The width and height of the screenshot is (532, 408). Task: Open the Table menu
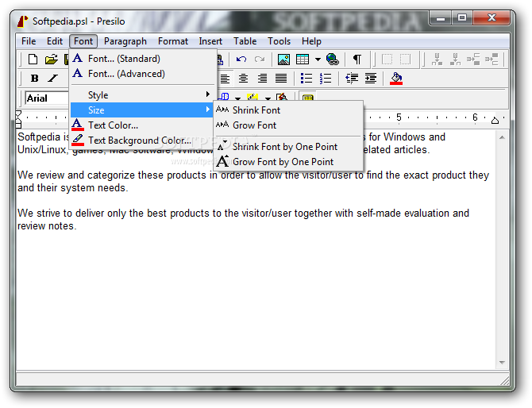pos(245,41)
